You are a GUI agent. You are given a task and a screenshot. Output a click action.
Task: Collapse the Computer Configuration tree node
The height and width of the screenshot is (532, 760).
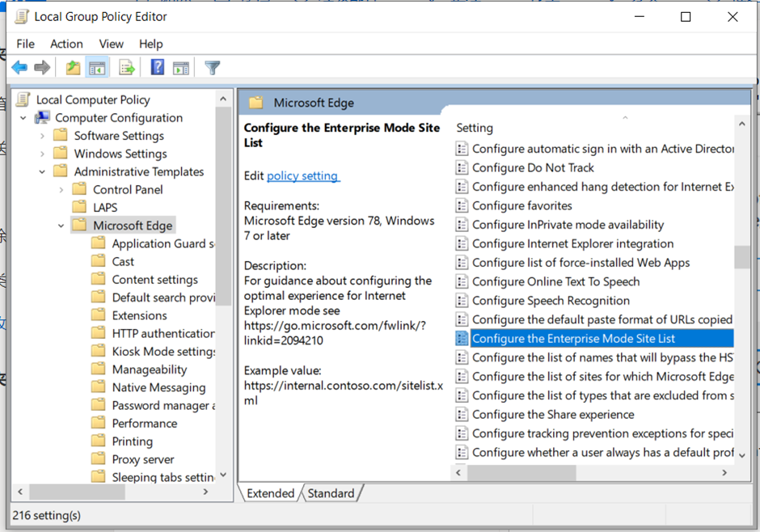23,117
